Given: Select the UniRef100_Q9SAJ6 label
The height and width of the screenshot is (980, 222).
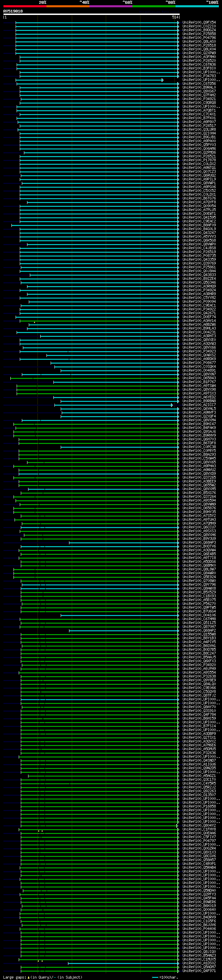Looking at the screenshot, I should (199, 432).
